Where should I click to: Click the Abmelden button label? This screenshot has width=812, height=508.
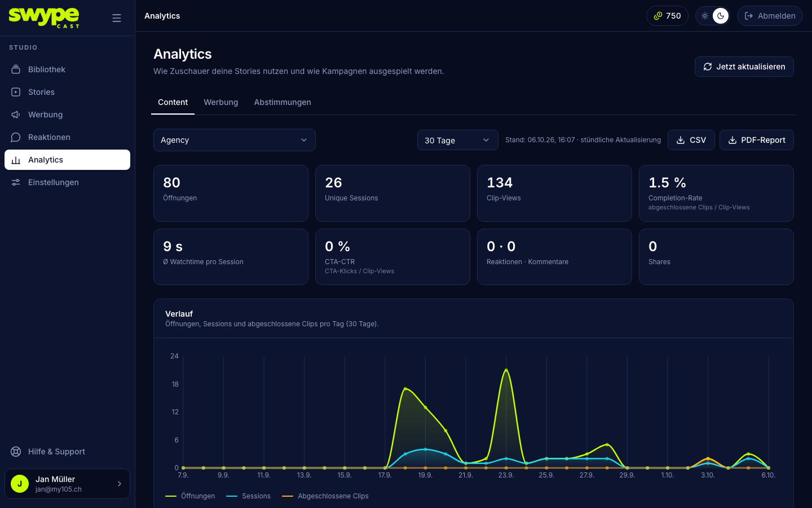pos(776,16)
